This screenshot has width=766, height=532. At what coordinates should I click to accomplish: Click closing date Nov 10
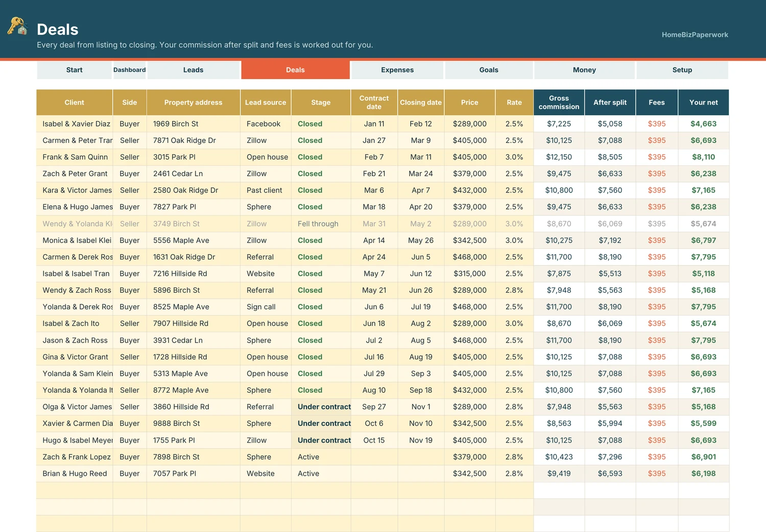[421, 423]
